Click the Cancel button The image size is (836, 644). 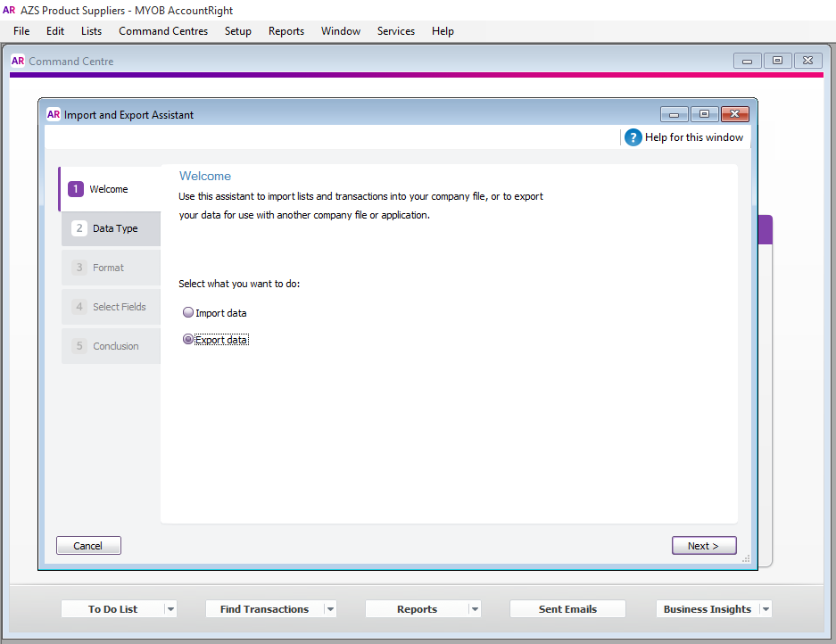tap(88, 545)
